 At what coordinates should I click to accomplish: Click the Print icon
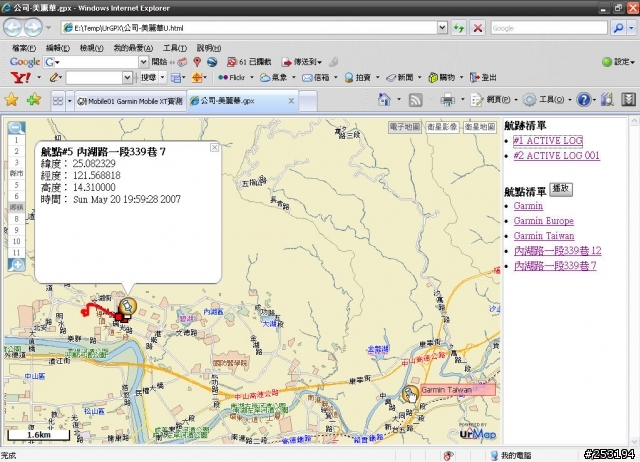tap(448, 100)
